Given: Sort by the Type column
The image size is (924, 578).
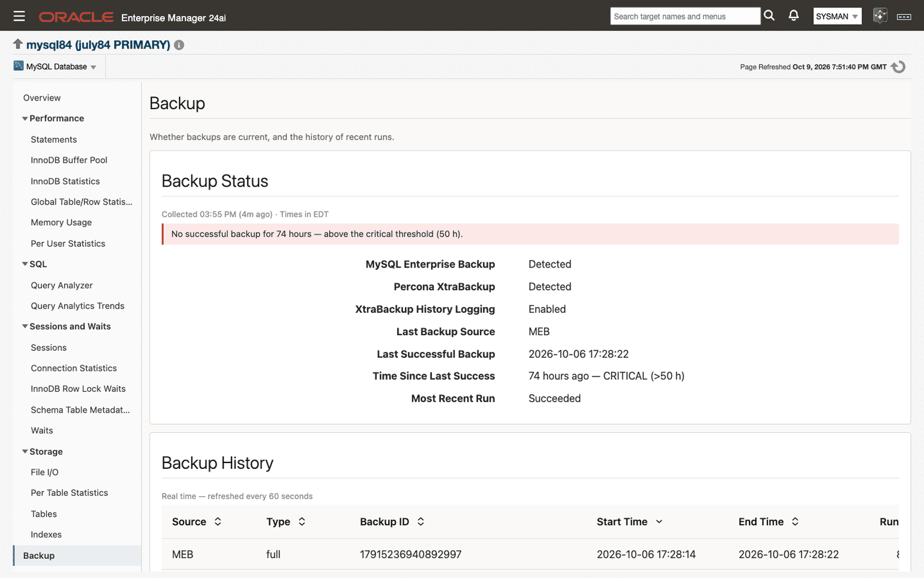Looking at the screenshot, I should click(301, 521).
